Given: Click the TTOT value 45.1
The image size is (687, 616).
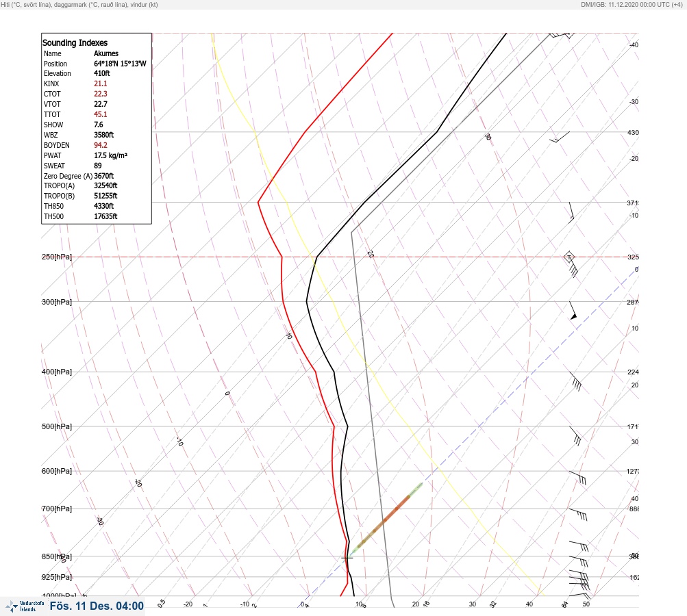Looking at the screenshot, I should tap(100, 114).
